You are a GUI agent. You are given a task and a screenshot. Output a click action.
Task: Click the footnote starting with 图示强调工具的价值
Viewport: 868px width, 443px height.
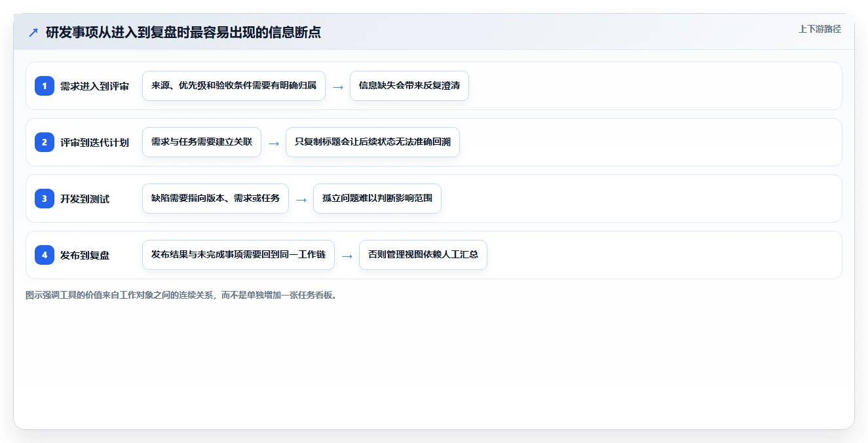181,295
